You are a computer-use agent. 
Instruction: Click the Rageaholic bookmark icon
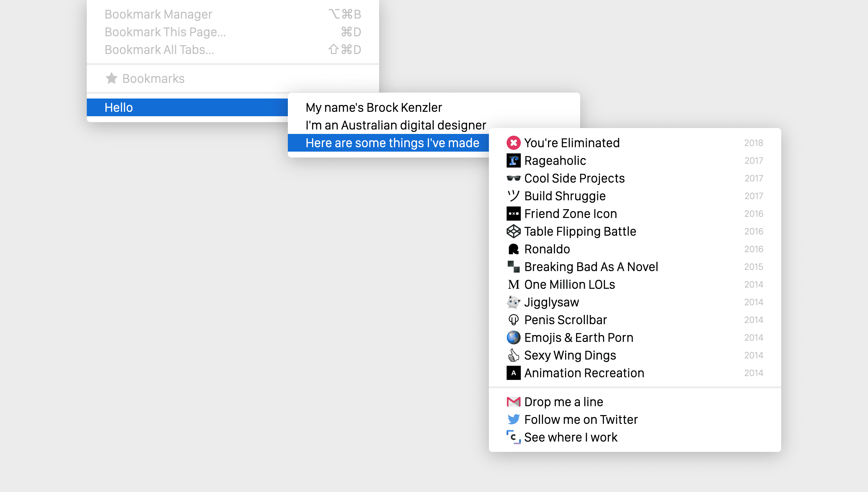click(513, 160)
